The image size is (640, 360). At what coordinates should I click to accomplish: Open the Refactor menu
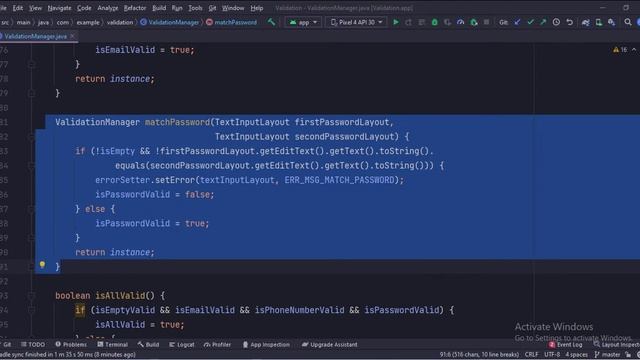coord(135,8)
